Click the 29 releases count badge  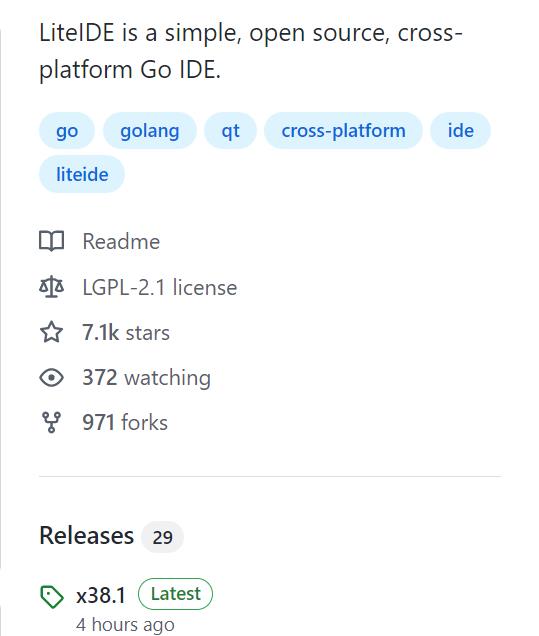[x=162, y=537]
